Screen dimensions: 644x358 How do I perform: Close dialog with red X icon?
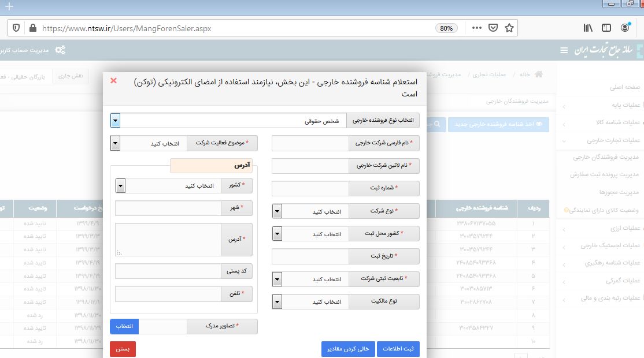point(113,81)
